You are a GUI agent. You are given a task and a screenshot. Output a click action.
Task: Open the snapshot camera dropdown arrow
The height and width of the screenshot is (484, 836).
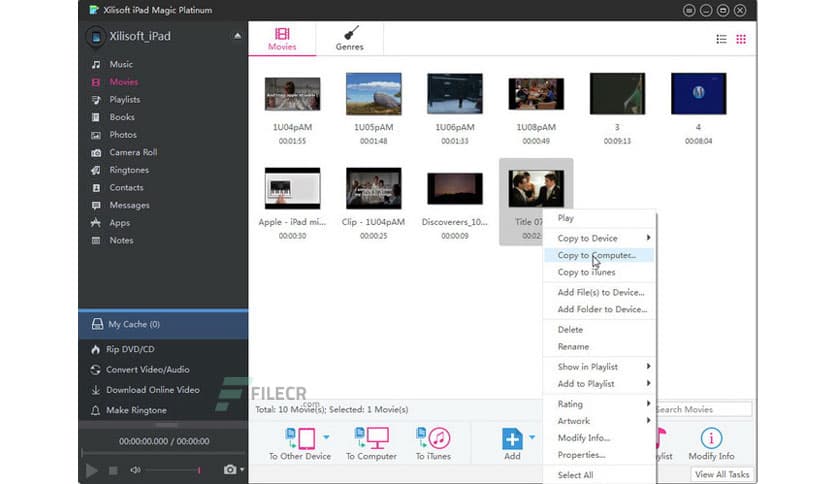pyautogui.click(x=242, y=470)
